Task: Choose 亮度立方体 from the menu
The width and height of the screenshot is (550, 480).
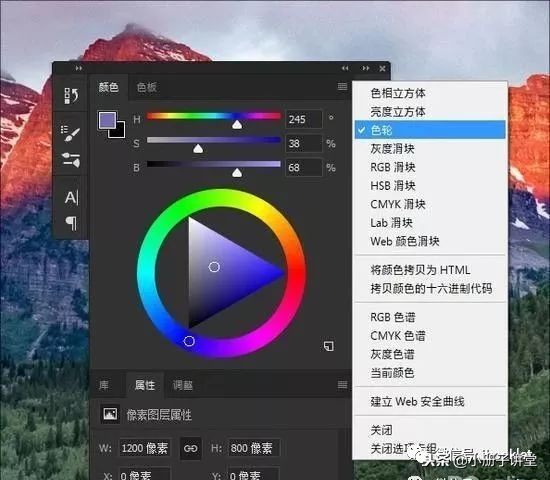Action: pyautogui.click(x=430, y=112)
